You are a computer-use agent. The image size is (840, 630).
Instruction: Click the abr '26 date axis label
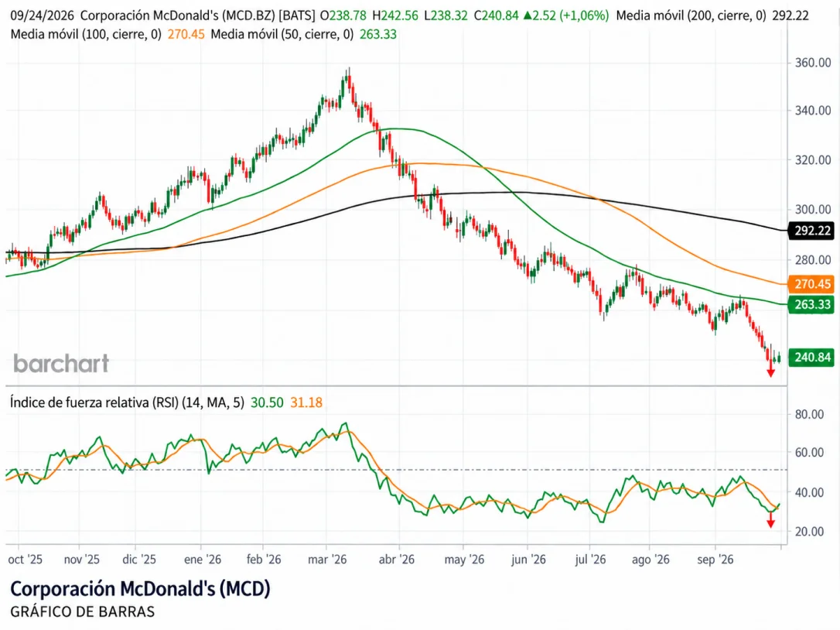(x=397, y=560)
